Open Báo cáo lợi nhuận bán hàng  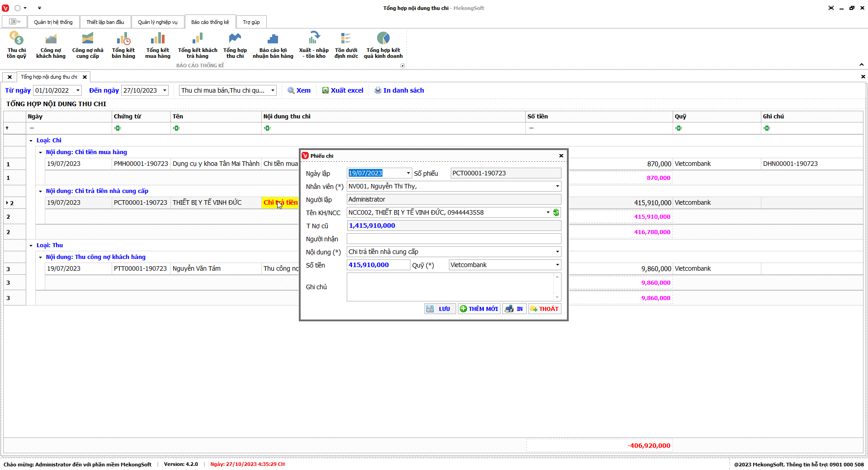tap(273, 45)
